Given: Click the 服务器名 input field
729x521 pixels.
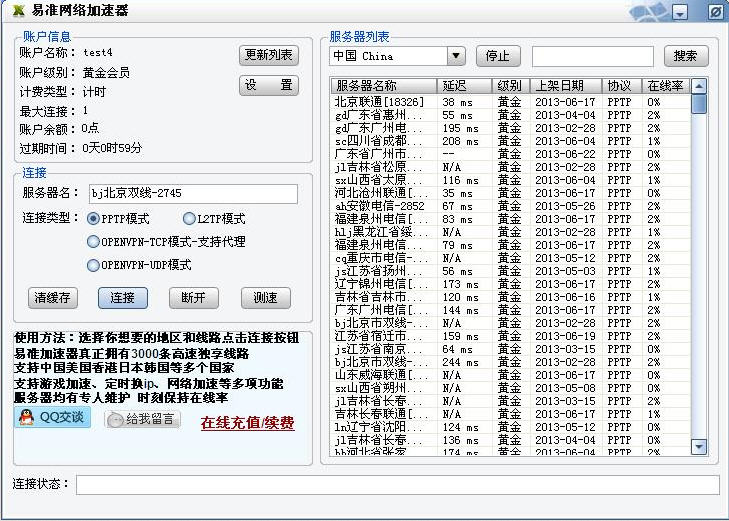Looking at the screenshot, I should coord(193,193).
